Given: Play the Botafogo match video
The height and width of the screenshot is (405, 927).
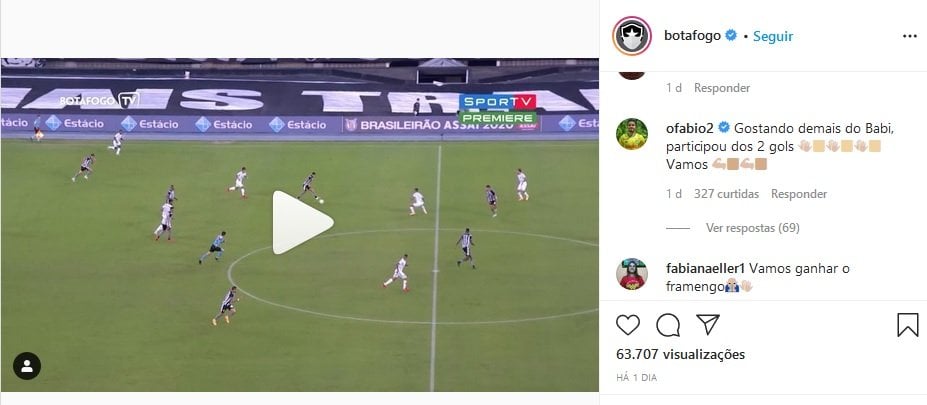Looking at the screenshot, I should point(303,222).
